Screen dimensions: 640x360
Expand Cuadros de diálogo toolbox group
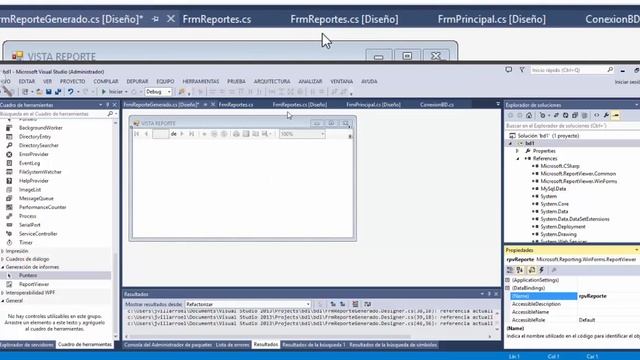coord(3,259)
